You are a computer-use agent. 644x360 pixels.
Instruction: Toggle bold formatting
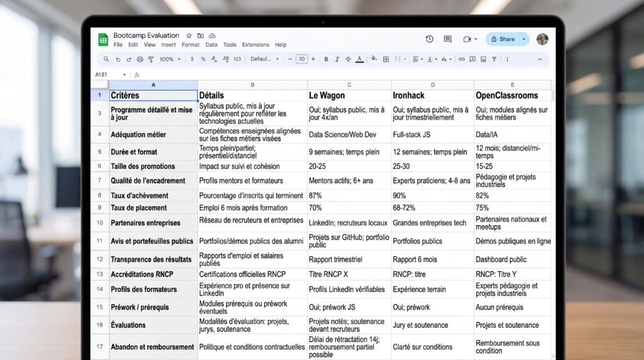[x=326, y=59]
